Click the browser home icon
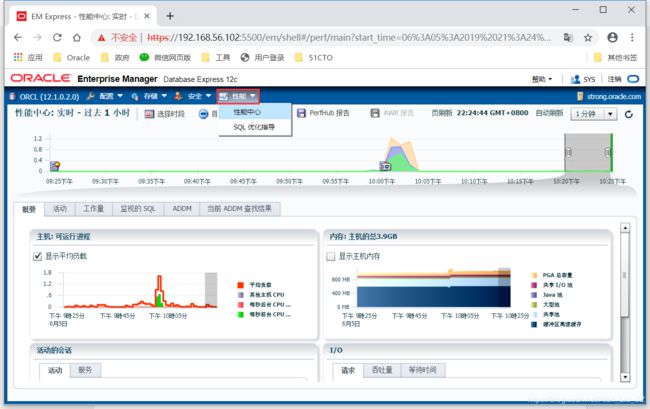Screen dimensions: 650x409 [x=77, y=37]
